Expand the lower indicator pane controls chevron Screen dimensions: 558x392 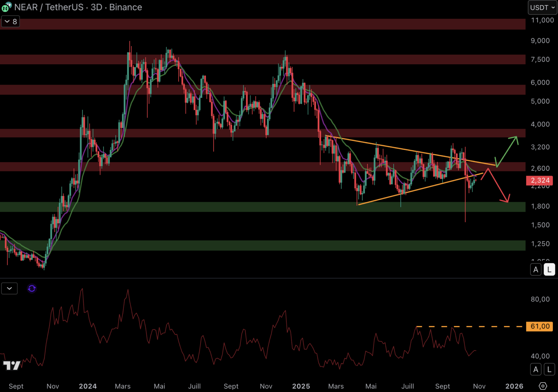click(9, 288)
